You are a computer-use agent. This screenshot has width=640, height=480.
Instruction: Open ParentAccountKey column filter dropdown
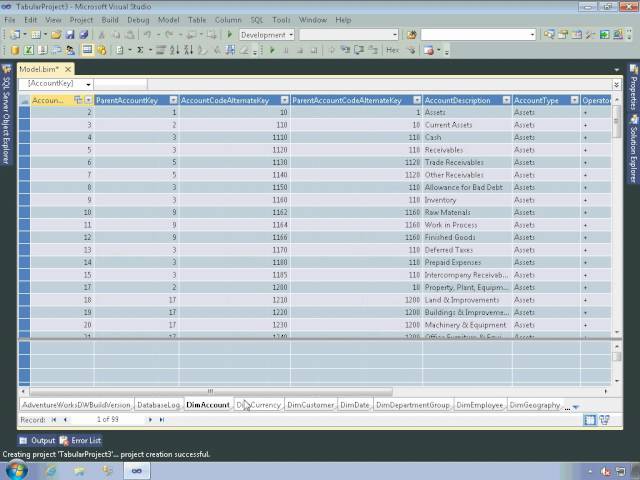(173, 100)
